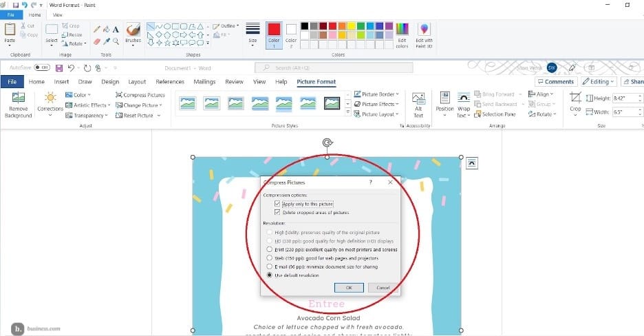Switch to the Mailings tab
Screen dimensions: 644x336
204,82
